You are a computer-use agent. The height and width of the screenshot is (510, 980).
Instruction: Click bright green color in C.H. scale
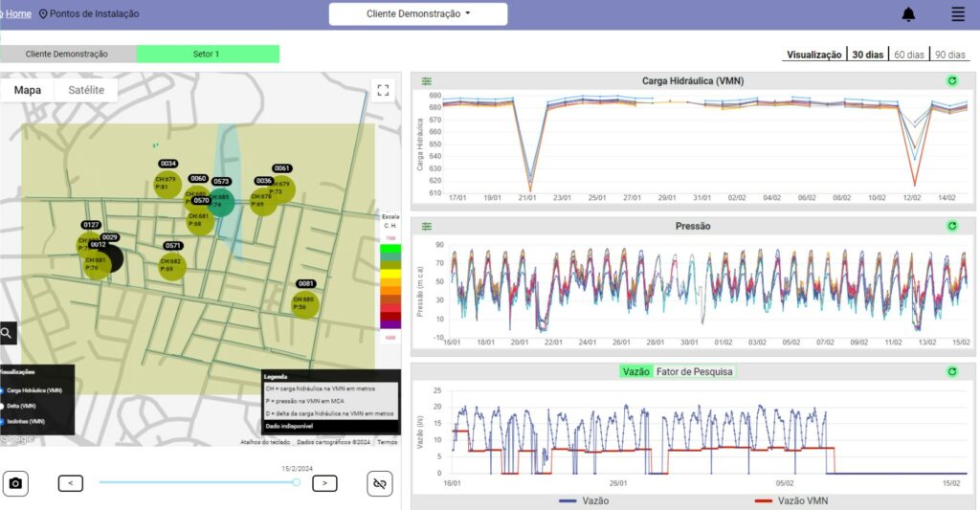(x=390, y=248)
